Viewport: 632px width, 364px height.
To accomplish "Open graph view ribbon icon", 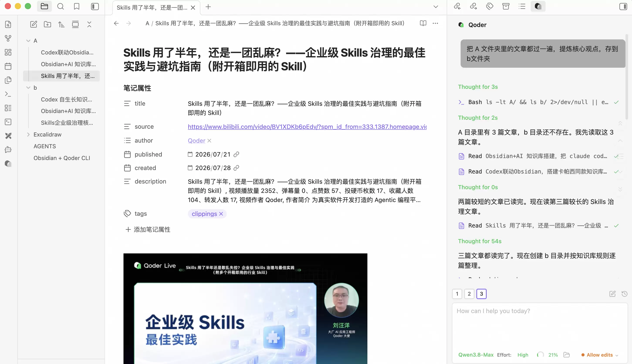I will 8,38.
